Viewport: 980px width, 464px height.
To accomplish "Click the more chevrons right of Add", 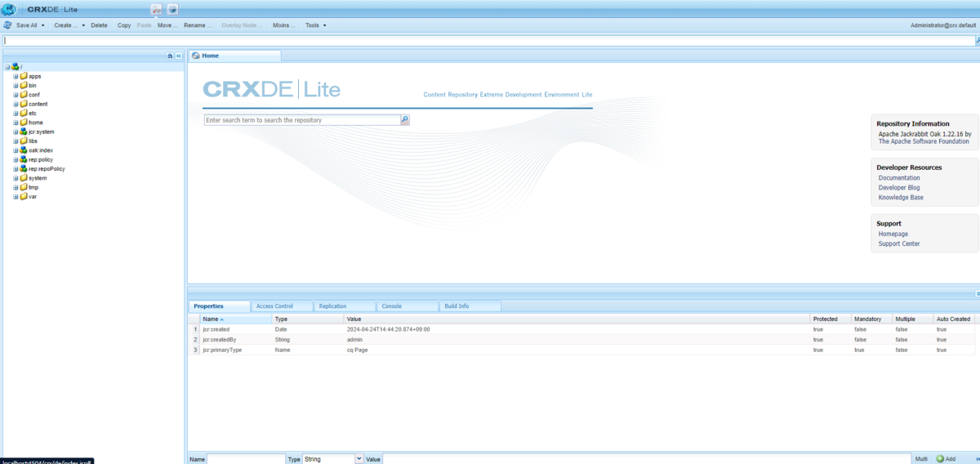I will click(976, 459).
